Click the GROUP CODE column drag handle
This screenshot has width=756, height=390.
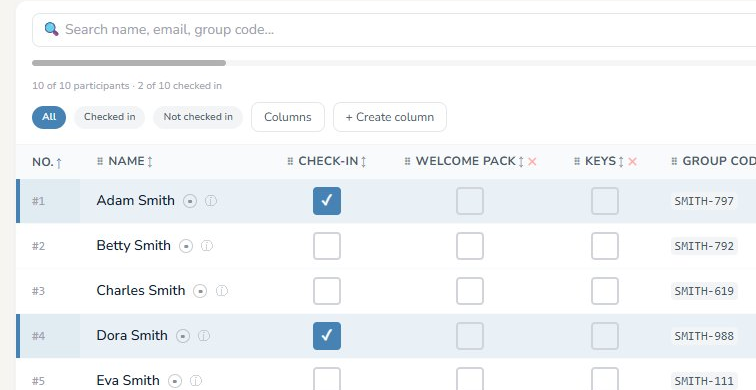click(674, 161)
